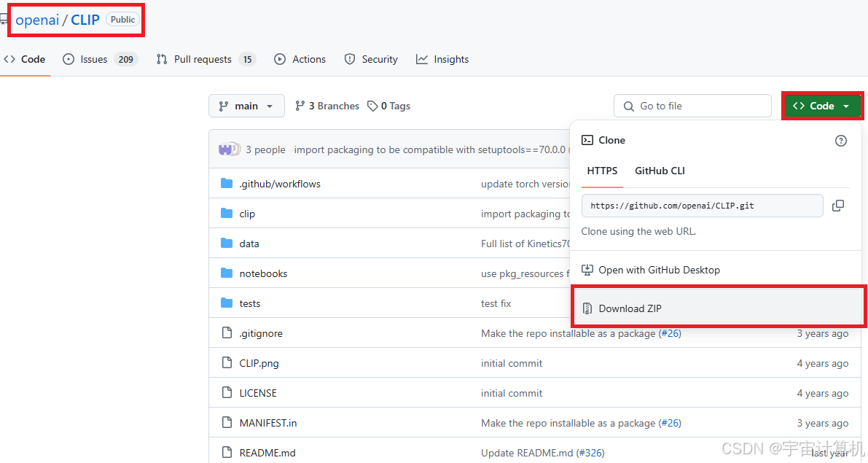This screenshot has width=868, height=463.
Task: Copy the clone URL with the copy icon
Action: tap(838, 206)
